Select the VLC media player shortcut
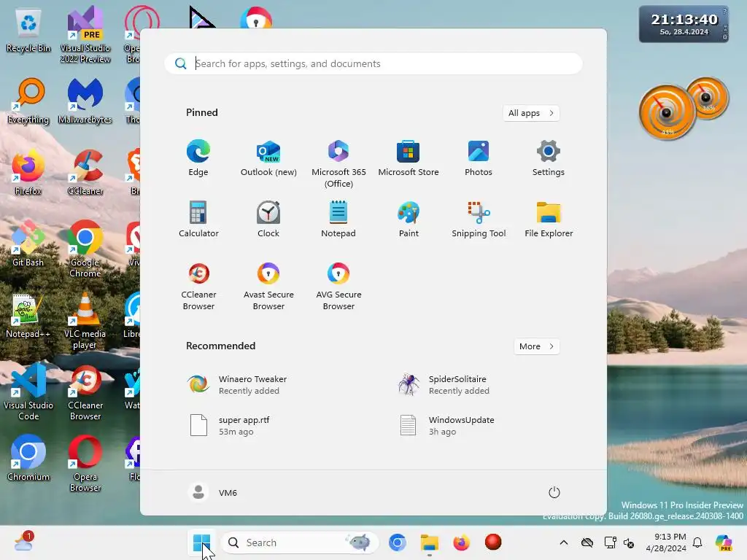This screenshot has width=747, height=560. 85,321
